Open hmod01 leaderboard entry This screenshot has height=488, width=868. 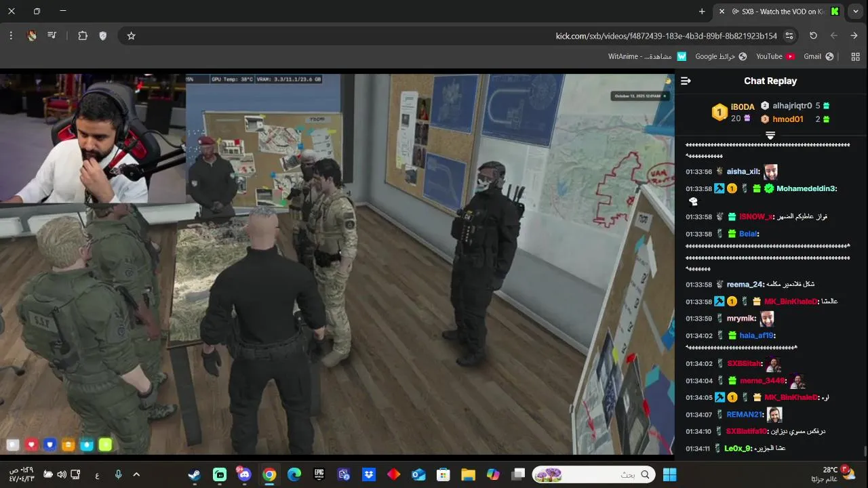click(788, 119)
